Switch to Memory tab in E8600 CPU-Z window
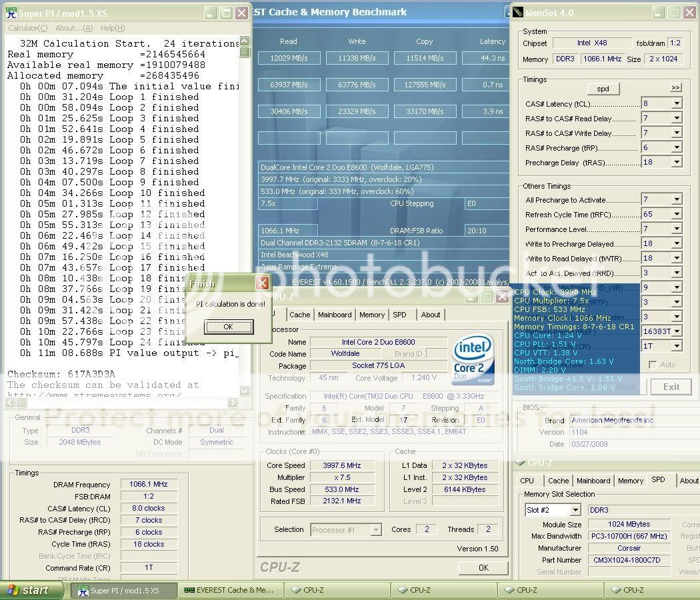Screen dimensions: 700x600 tap(372, 315)
